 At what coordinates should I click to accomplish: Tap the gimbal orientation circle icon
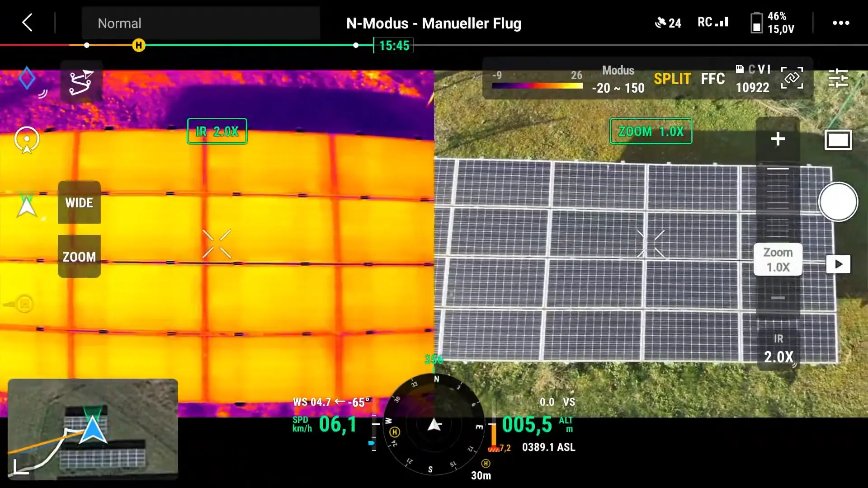[27, 140]
